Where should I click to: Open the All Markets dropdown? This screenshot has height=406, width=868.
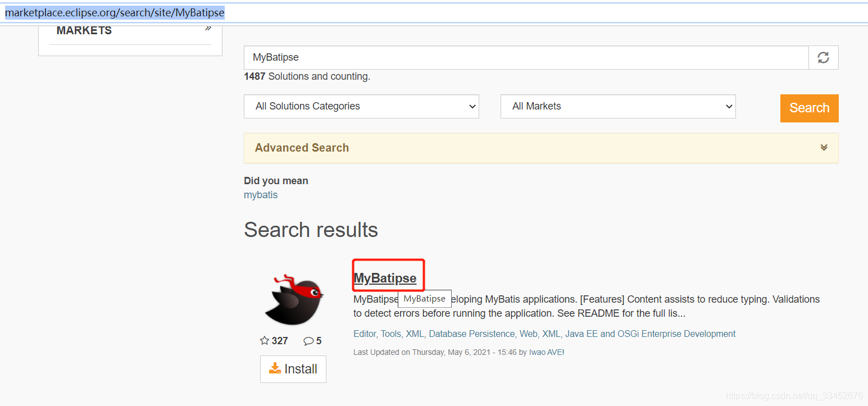click(618, 106)
